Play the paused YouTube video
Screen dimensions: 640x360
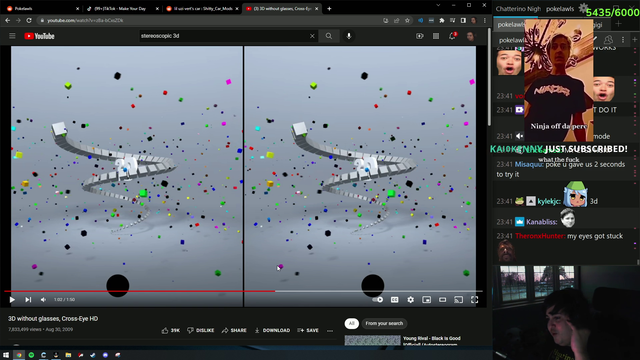click(x=12, y=300)
